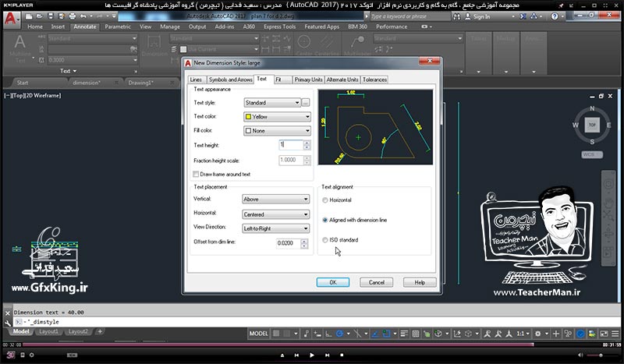Click the Undo arrow in quick access toolbar
The image size is (624, 364).
pyautogui.click(x=83, y=16)
